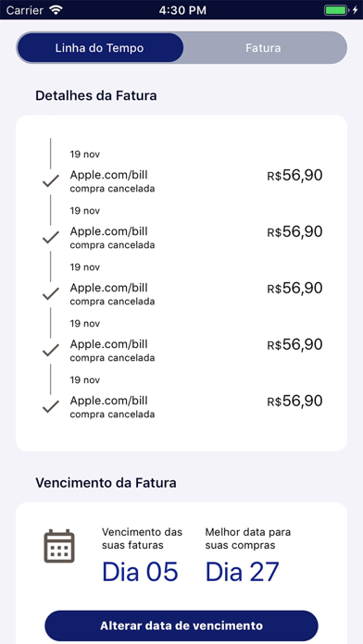Tap the 4:30 PM clock in status bar
This screenshot has height=644, width=363.
click(x=182, y=10)
